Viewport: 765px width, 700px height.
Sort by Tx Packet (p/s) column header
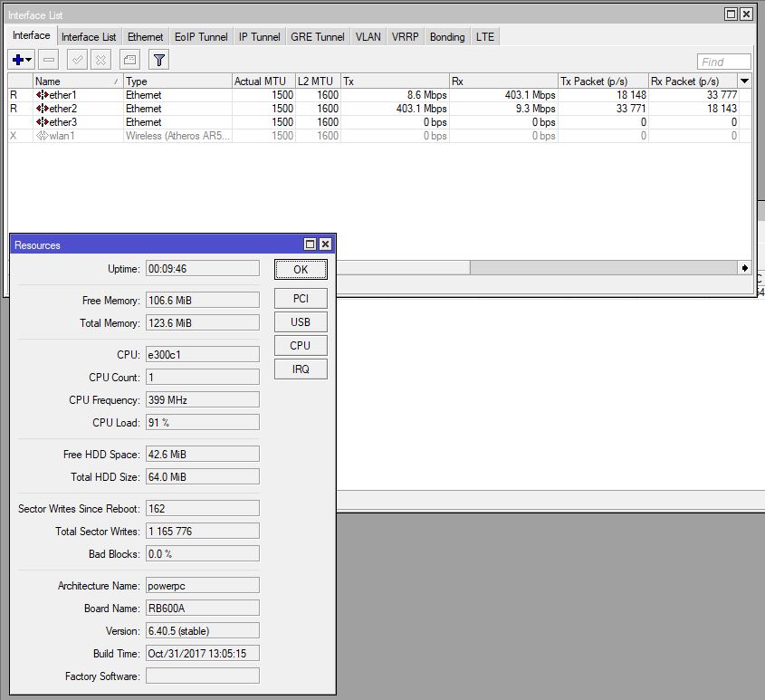coord(603,81)
